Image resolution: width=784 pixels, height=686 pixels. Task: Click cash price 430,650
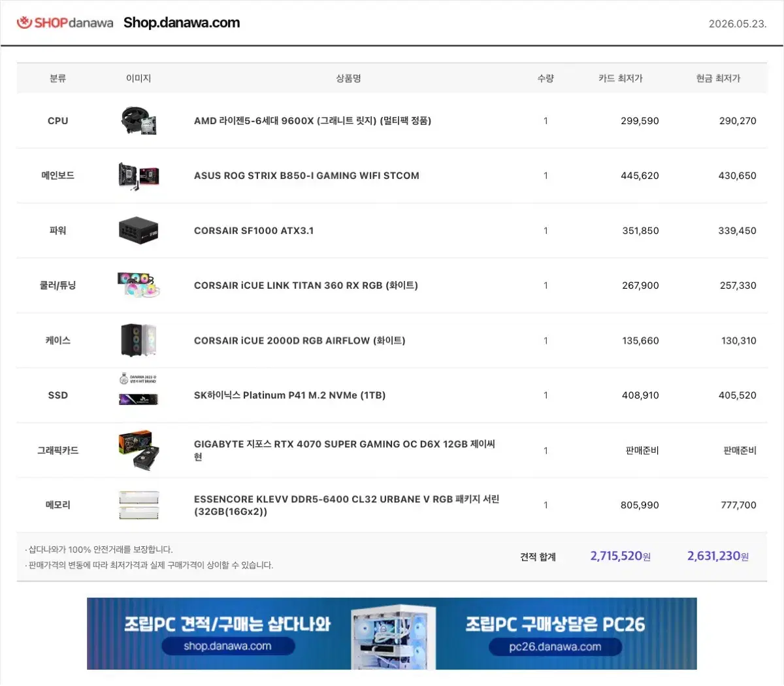coord(738,176)
